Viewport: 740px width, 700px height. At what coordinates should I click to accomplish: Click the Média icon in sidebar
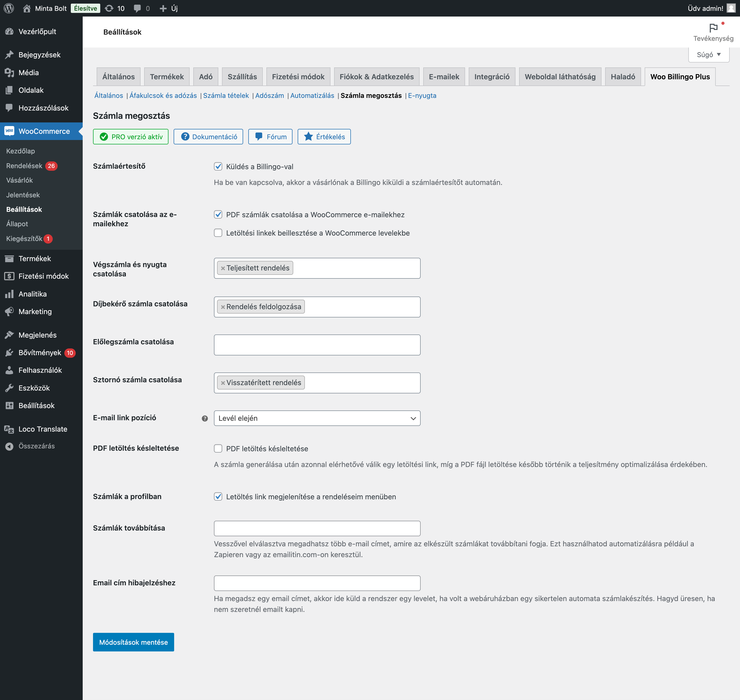point(9,72)
